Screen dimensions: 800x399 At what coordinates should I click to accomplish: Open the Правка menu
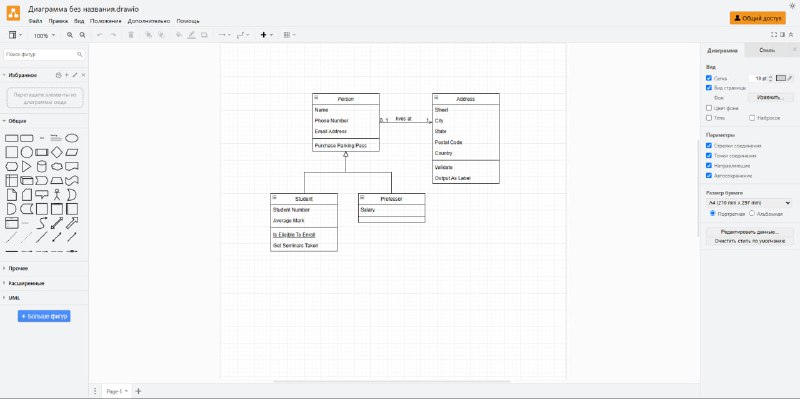pyautogui.click(x=58, y=21)
